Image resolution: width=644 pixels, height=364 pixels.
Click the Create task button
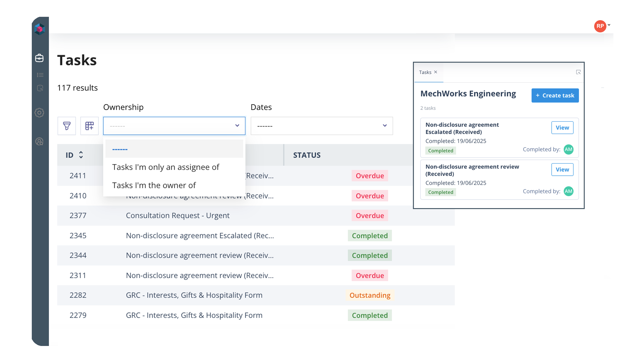555,95
